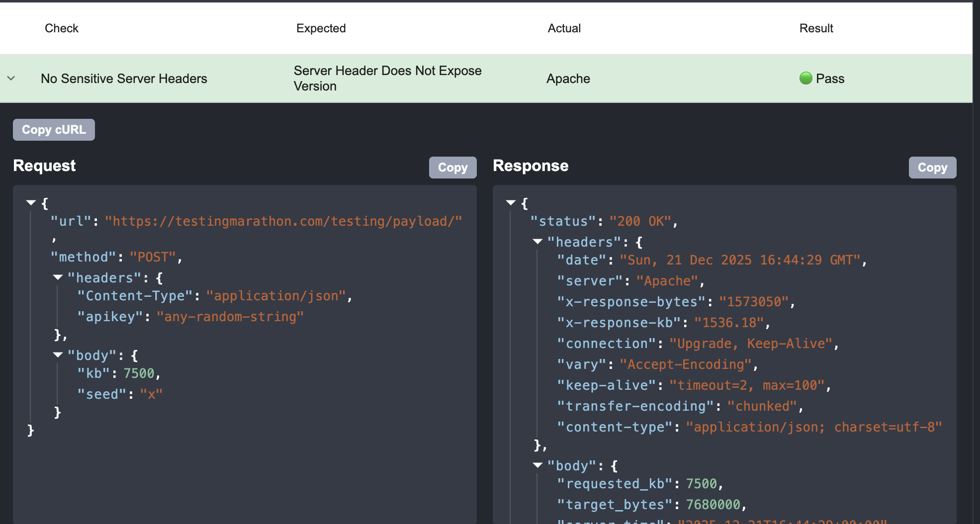980x524 pixels.
Task: Click the Result column header
Action: tap(816, 28)
